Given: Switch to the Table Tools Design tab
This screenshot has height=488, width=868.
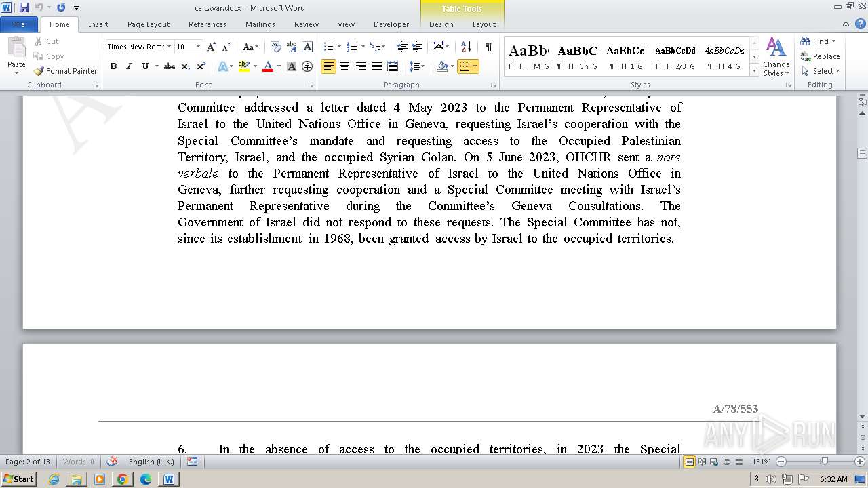Looking at the screenshot, I should click(x=441, y=24).
